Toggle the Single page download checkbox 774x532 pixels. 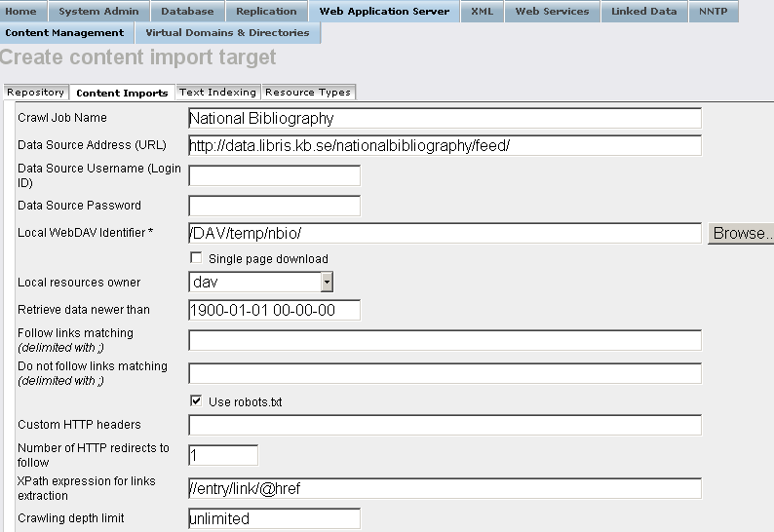pos(196,258)
